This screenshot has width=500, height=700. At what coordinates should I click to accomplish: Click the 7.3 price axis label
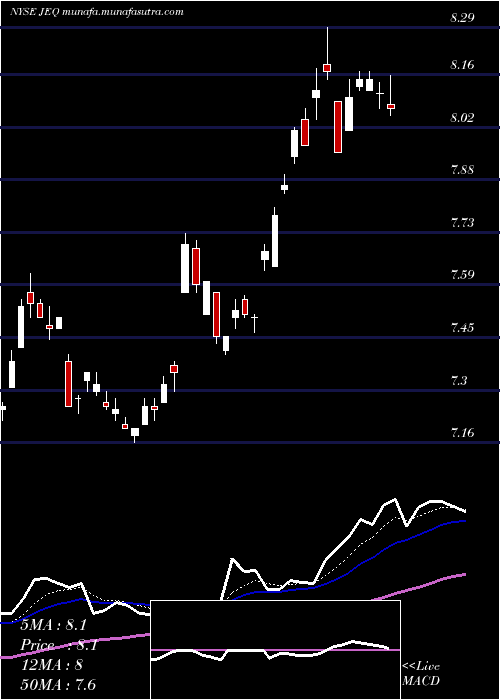coord(459,380)
